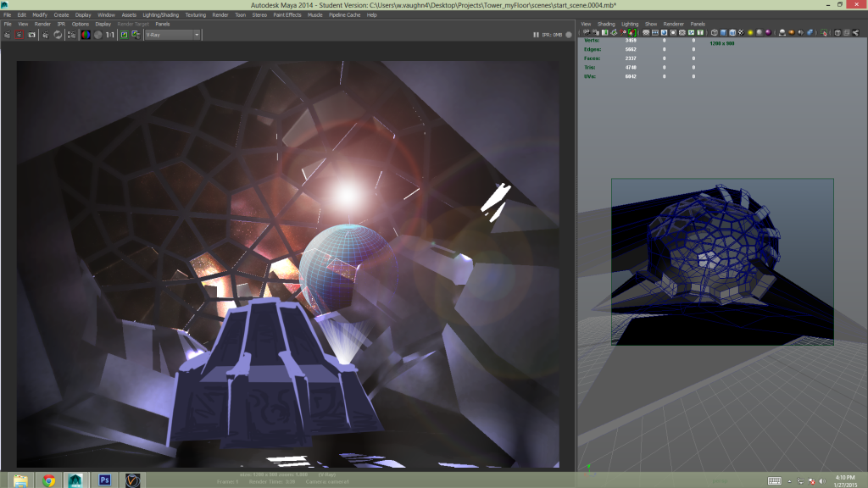Click the Keep Image icon in Render View
Image resolution: width=868 pixels, height=488 pixels.
[124, 34]
